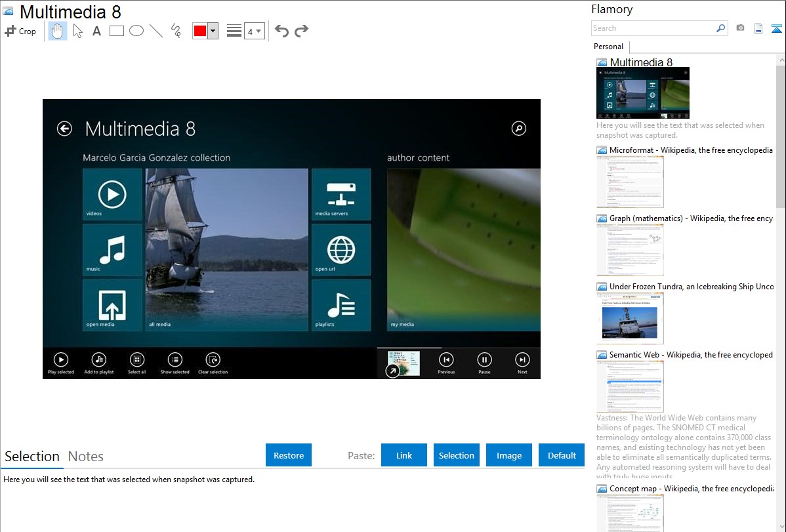Select the hand pan tool
786x532 pixels.
[57, 31]
